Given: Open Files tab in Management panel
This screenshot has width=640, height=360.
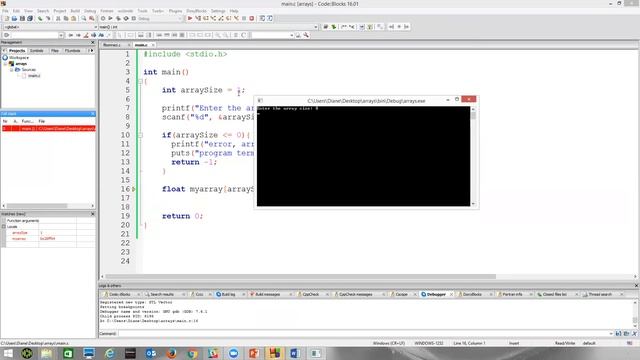Looking at the screenshot, I should pyautogui.click(x=55, y=51).
